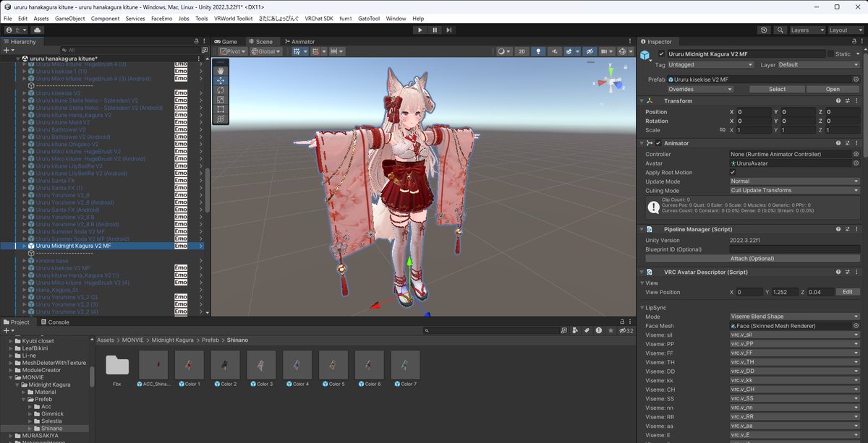Click the Position X input field
This screenshot has height=443, width=868.
point(753,112)
